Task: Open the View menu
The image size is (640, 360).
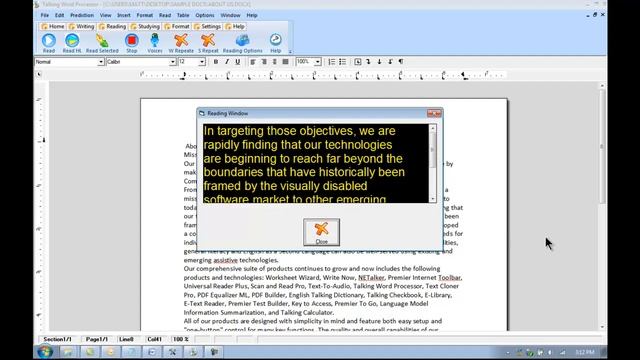Action: [105, 15]
